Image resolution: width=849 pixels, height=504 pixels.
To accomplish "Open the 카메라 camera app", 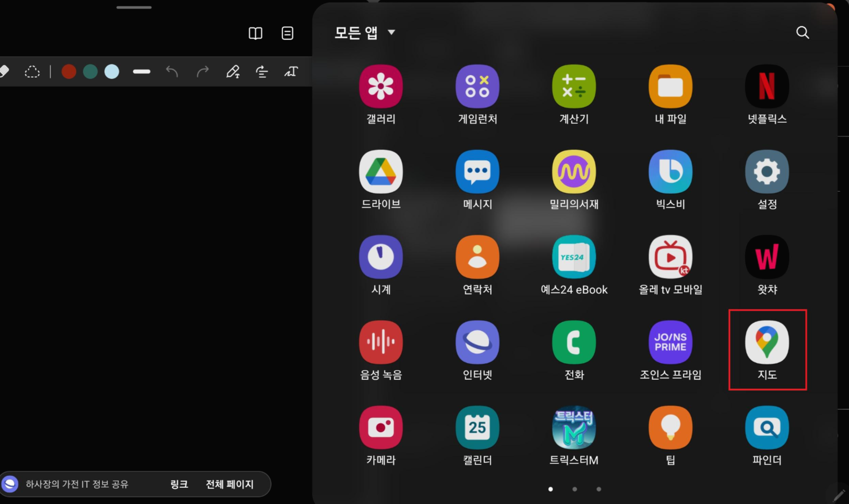I will 381,427.
